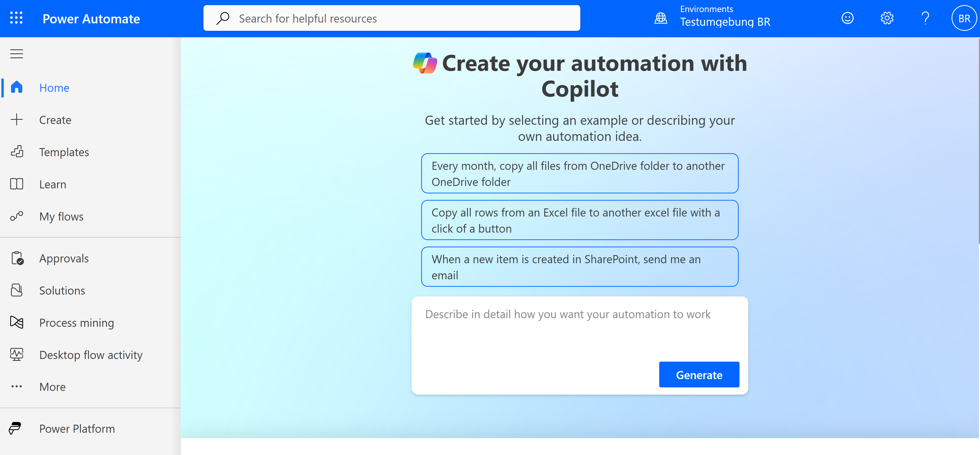Image resolution: width=980 pixels, height=455 pixels.
Task: Open My flows in the sidebar
Action: (90, 216)
